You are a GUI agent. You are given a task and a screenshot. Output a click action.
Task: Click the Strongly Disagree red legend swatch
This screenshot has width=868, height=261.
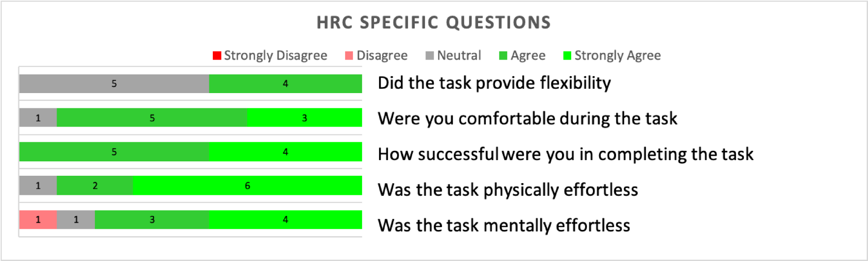[x=217, y=55]
